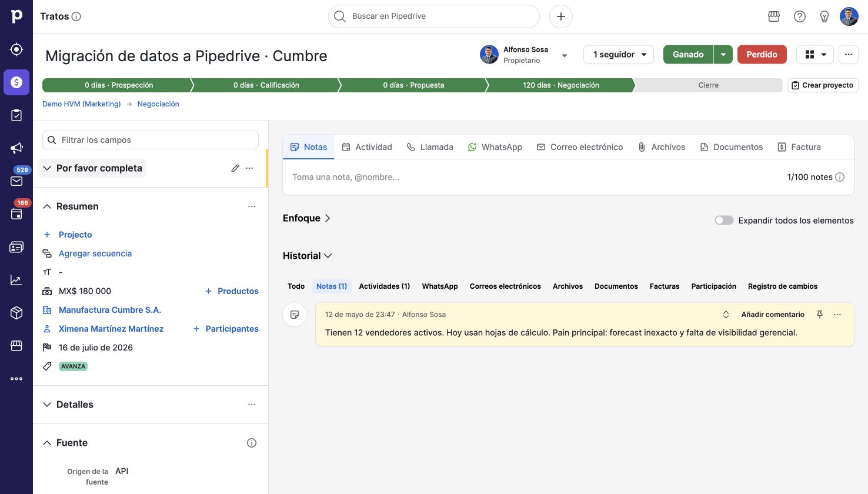Open Deals dollar icon in sidebar
This screenshot has width=868, height=494.
[16, 82]
